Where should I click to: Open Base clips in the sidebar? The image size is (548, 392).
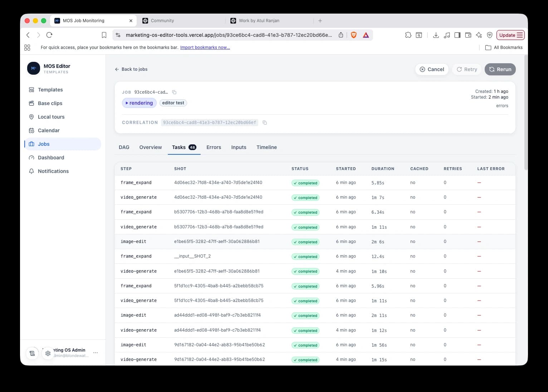point(63,103)
